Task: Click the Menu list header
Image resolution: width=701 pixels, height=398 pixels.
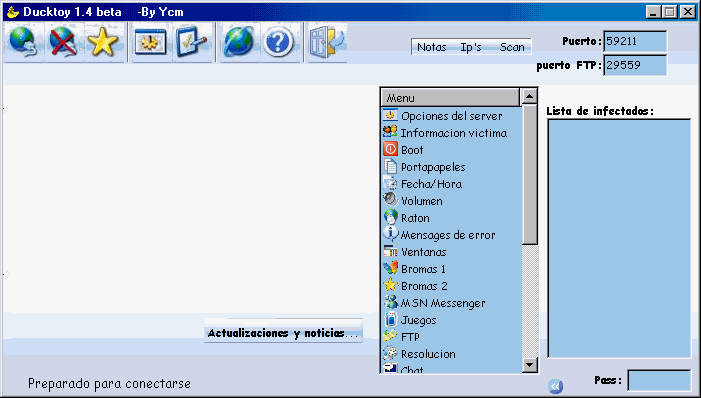Action: 451,97
